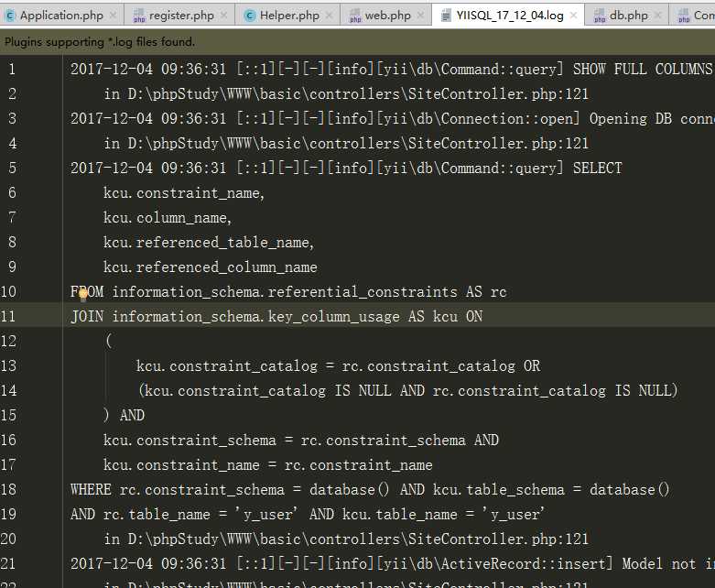Close the web.php tab
Viewport: 715px width, 588px height.
tap(421, 16)
